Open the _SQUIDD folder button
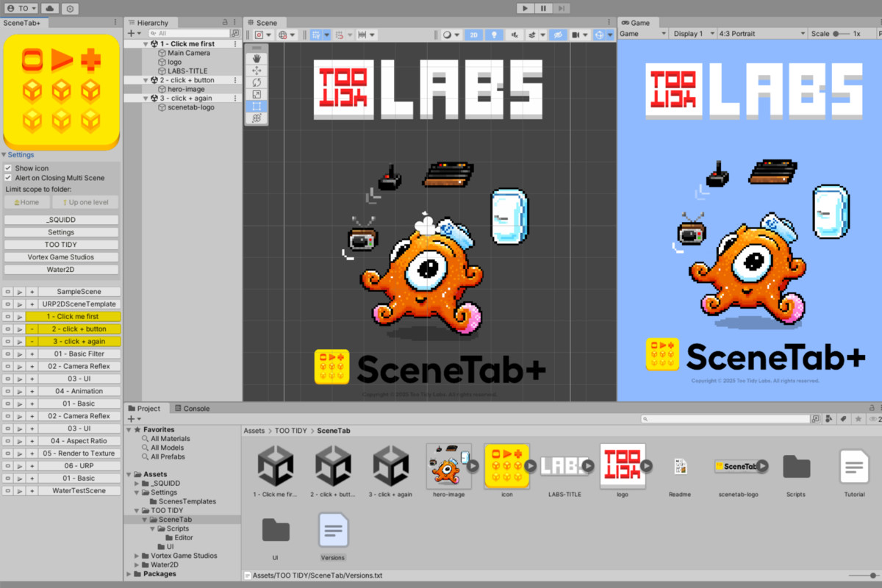Viewport: 882px width, 588px height. [x=61, y=220]
